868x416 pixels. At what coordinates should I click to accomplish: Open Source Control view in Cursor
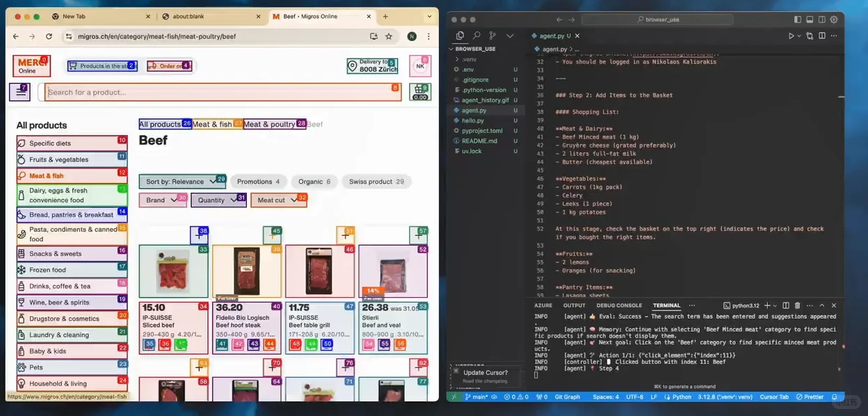click(492, 35)
